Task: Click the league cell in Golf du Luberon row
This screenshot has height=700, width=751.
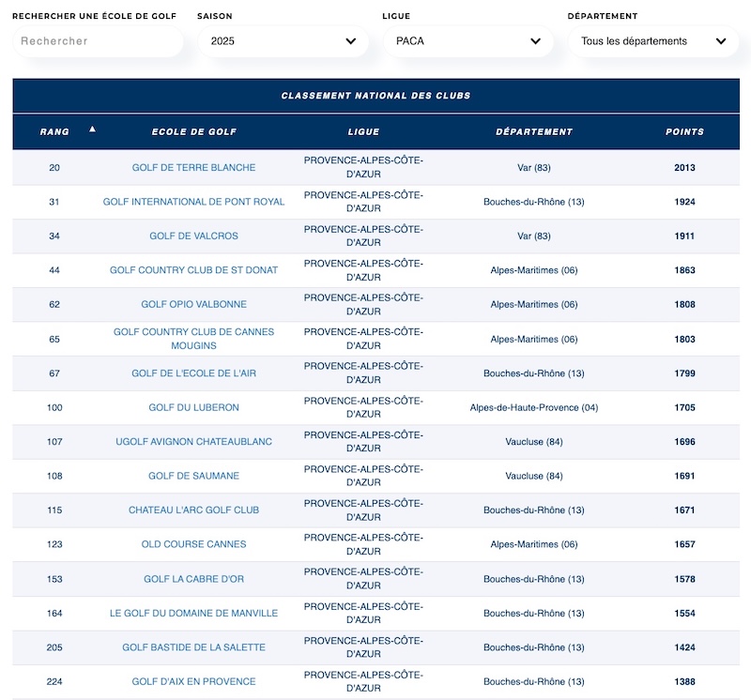Action: pos(363,407)
